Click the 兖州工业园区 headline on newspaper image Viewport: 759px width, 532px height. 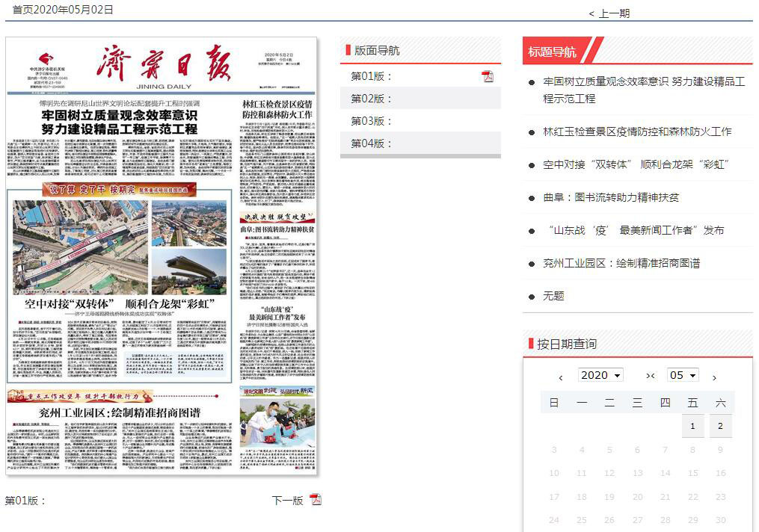(120, 412)
